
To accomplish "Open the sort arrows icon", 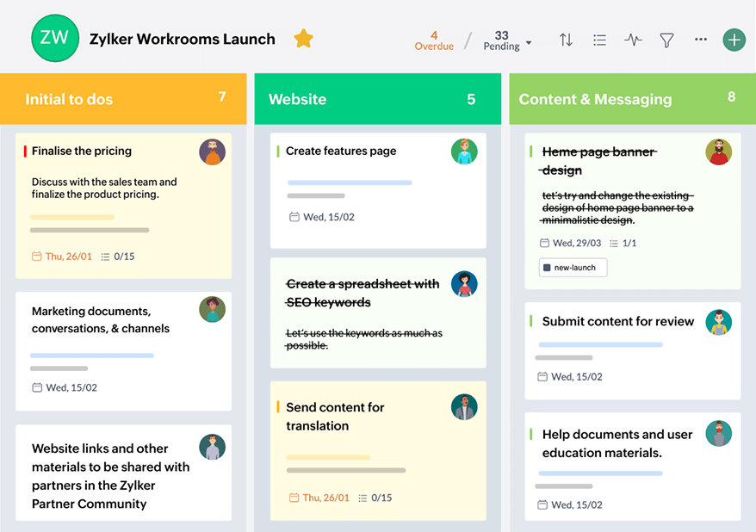I will point(566,40).
